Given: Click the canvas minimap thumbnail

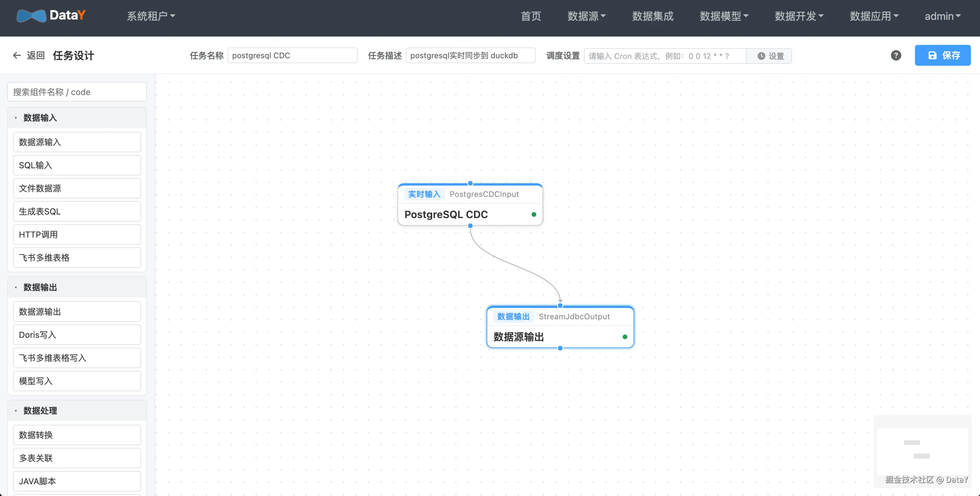Looking at the screenshot, I should tap(922, 451).
